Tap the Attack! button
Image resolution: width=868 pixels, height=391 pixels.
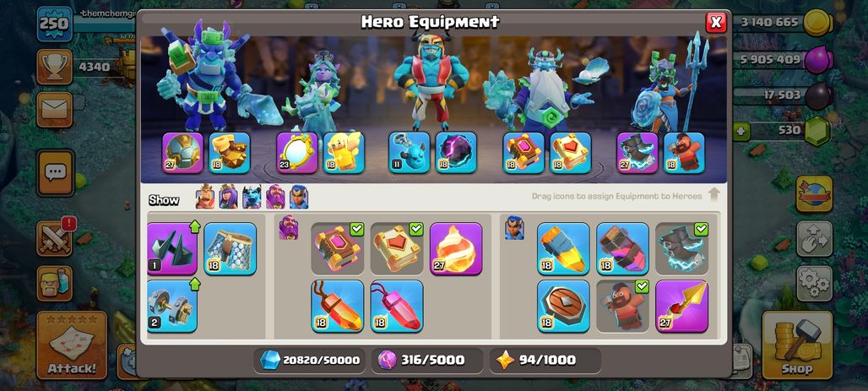(72, 345)
